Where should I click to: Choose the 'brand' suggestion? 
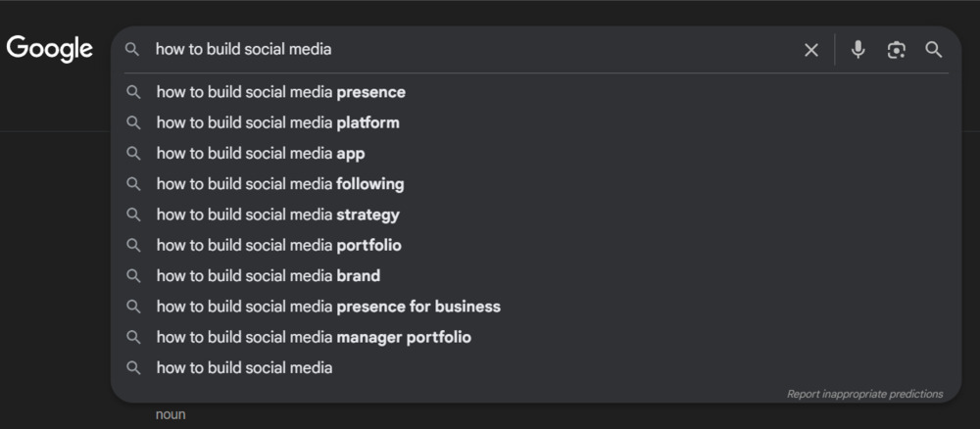pos(268,276)
